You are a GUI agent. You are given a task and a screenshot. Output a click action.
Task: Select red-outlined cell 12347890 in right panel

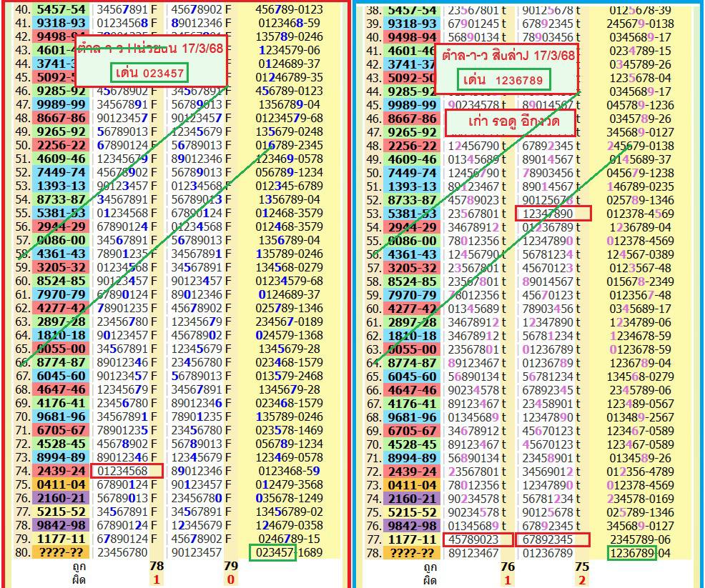pos(553,213)
